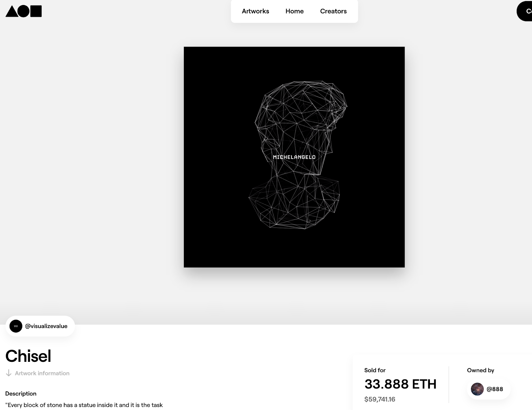Click the $59,741.16 dollar amount
The image size is (532, 410).
pyautogui.click(x=380, y=399)
